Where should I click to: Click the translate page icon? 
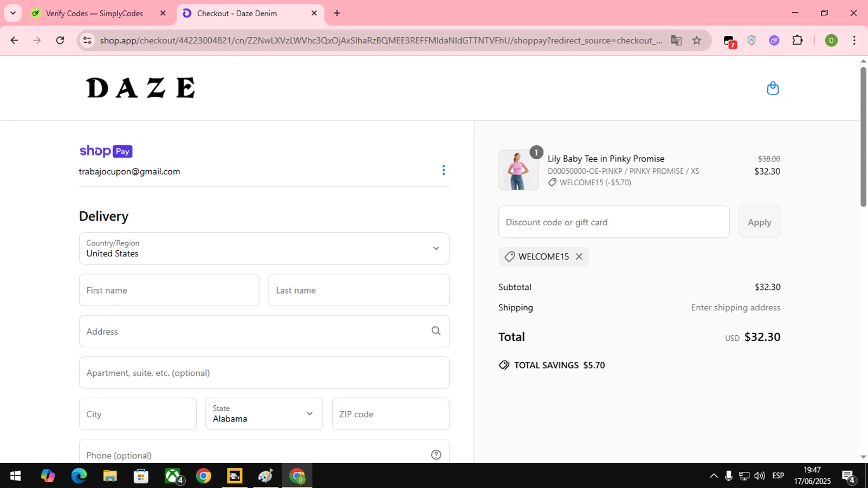676,41
